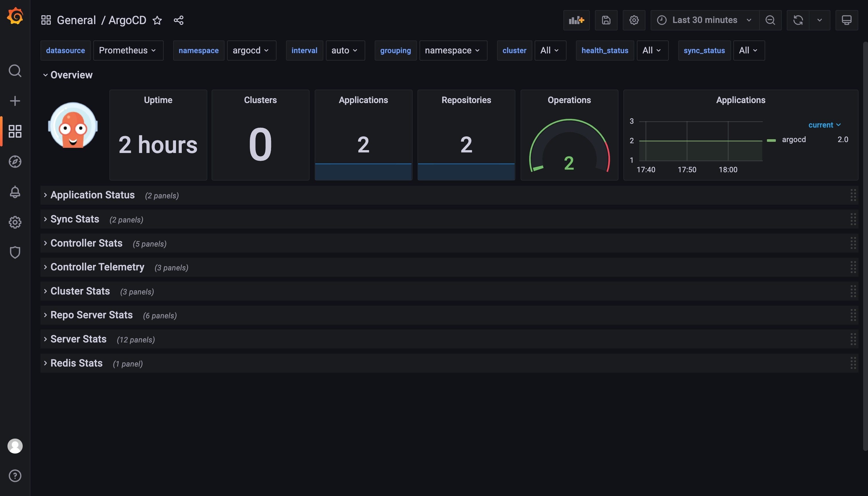Open dashboard settings gear in toolbar
This screenshot has width=868, height=496.
(x=634, y=20)
